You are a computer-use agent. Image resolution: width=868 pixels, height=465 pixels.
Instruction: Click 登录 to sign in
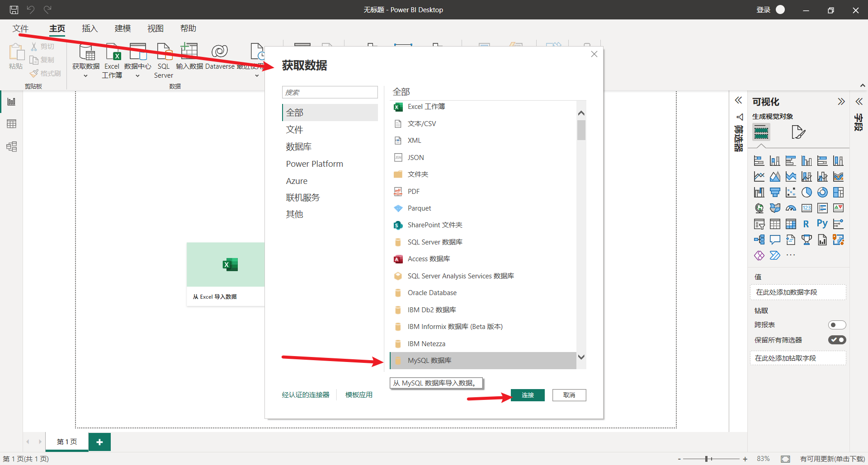763,10
